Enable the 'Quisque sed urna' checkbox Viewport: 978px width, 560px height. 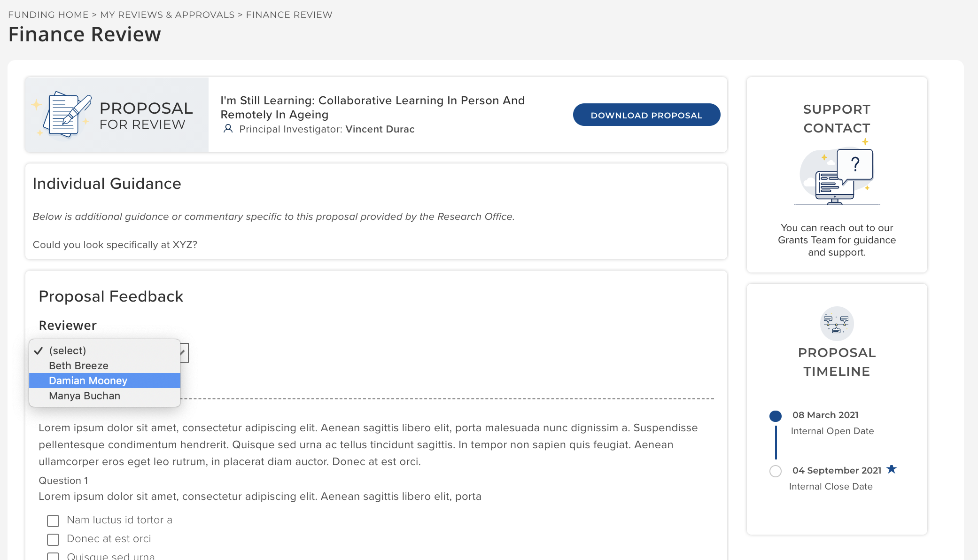point(53,556)
